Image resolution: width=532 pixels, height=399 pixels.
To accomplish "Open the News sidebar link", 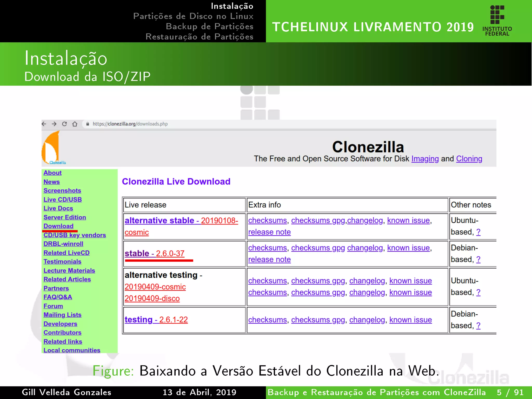I will click(x=52, y=182).
